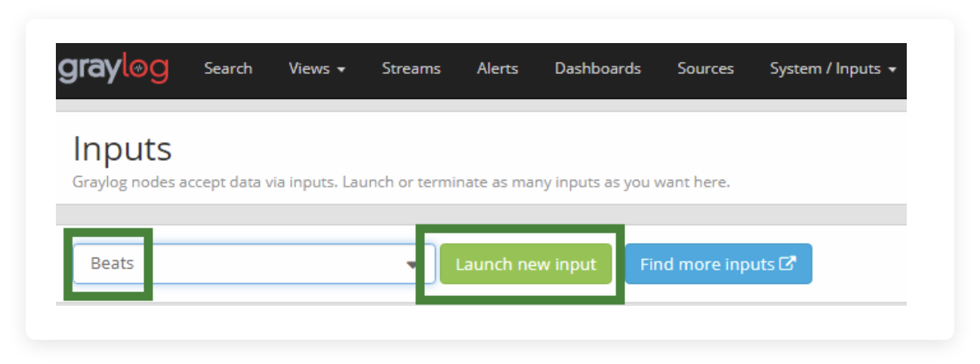Navigate to the Alerts page
Image resolution: width=980 pixels, height=364 pixels.
[x=498, y=69]
